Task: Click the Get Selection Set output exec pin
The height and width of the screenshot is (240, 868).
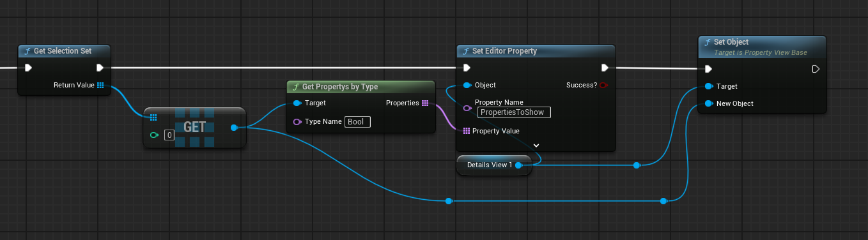Action: point(100,68)
